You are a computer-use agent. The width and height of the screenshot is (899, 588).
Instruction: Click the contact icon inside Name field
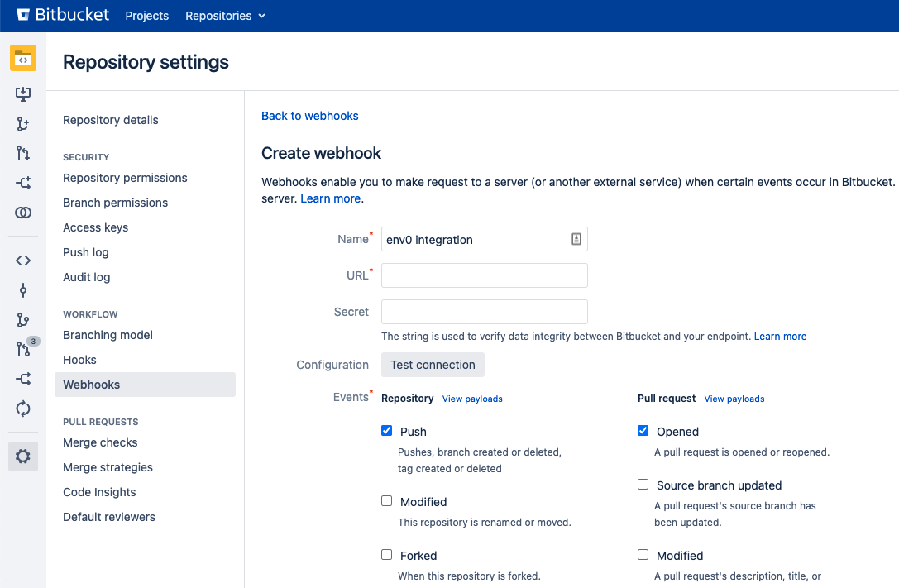click(576, 239)
